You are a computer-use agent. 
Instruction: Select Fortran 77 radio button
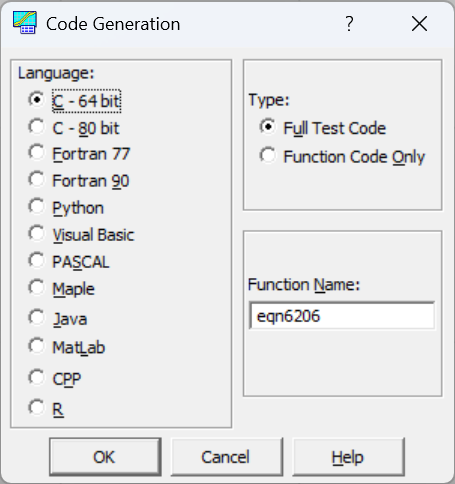pyautogui.click(x=79, y=154)
